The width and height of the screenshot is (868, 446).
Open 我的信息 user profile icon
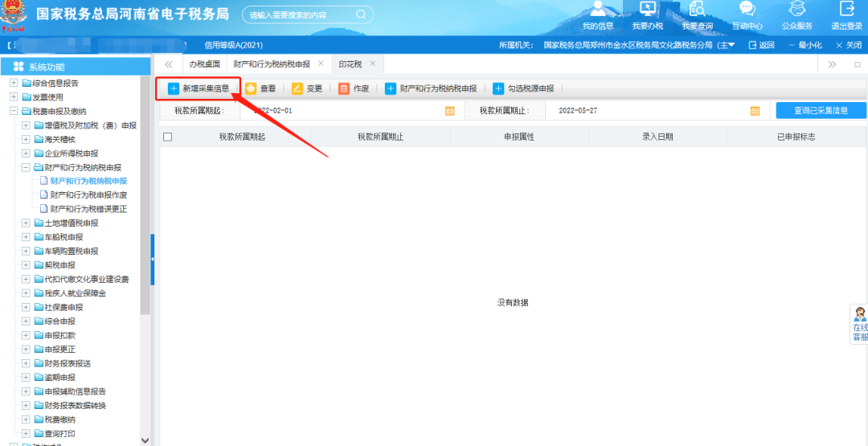598,9
